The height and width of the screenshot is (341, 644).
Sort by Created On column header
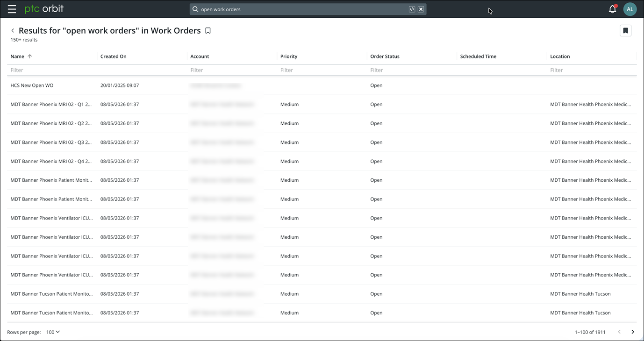[x=114, y=57]
